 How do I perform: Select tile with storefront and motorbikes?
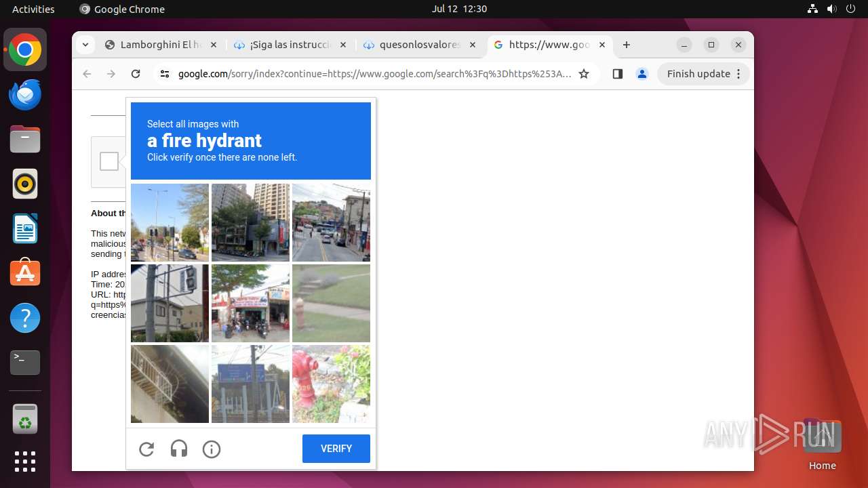coord(250,303)
